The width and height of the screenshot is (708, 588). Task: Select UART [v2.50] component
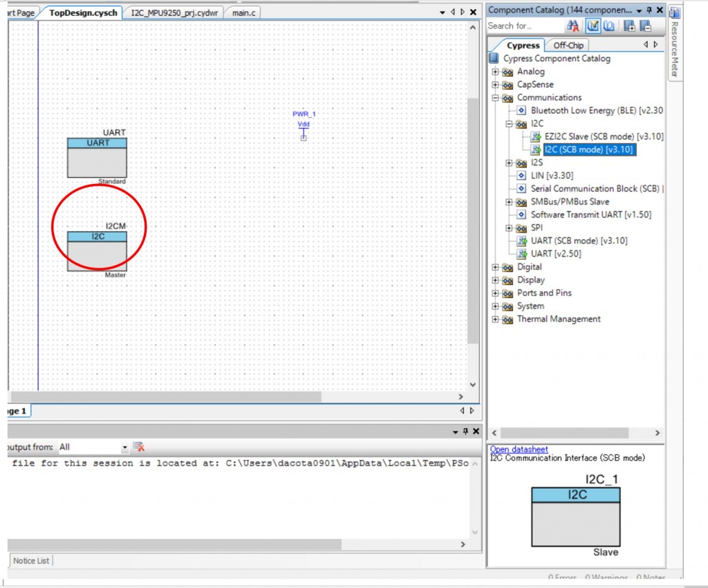tap(556, 254)
